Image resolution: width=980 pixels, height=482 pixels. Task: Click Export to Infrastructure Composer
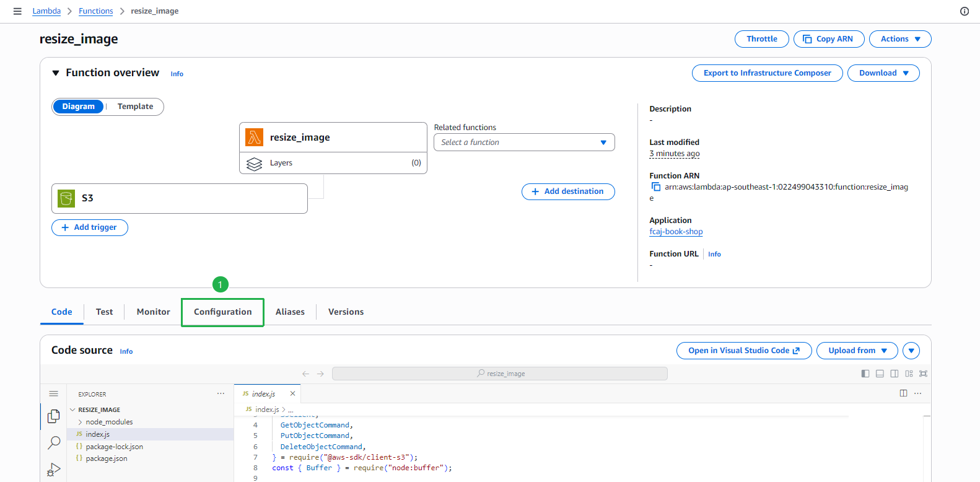768,73
